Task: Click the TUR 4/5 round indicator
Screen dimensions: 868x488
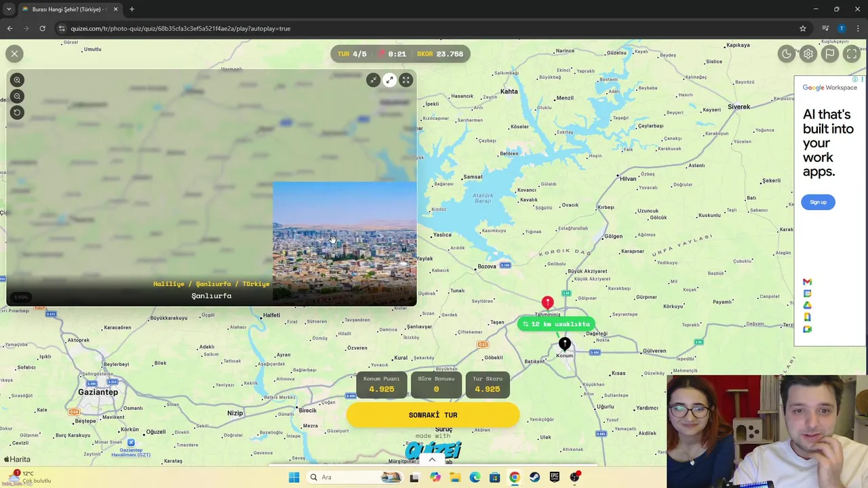Action: click(x=352, y=54)
